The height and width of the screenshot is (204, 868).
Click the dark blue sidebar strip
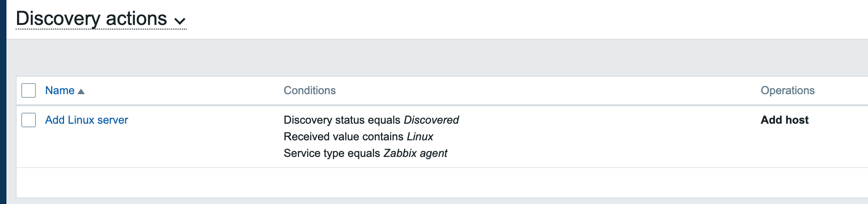3,102
